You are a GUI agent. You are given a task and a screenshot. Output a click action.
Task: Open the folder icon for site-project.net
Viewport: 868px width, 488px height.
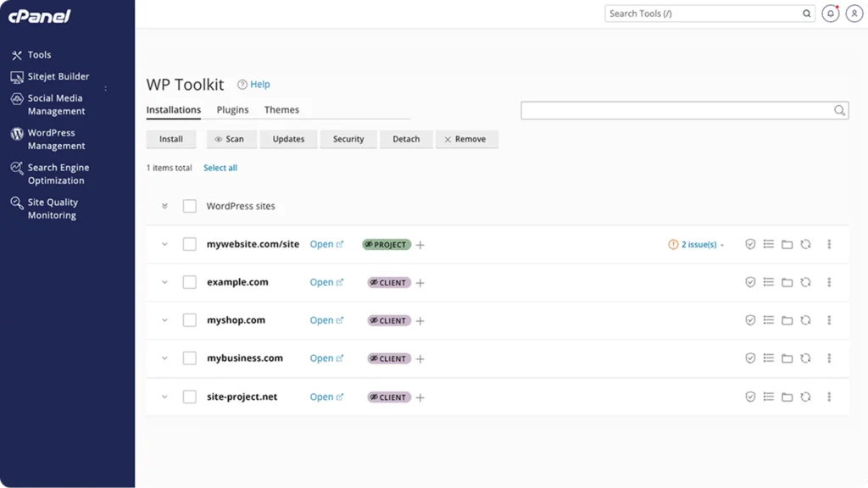click(x=787, y=397)
